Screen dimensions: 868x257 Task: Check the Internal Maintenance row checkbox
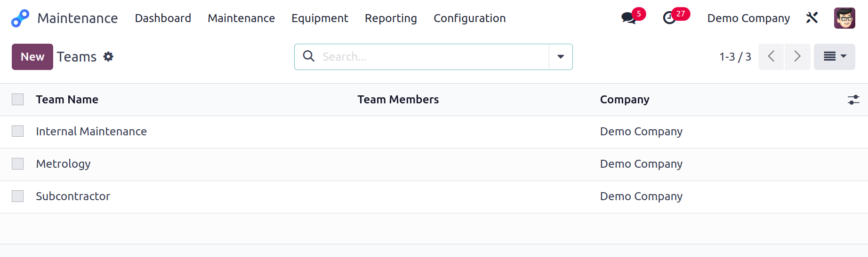[x=18, y=132]
